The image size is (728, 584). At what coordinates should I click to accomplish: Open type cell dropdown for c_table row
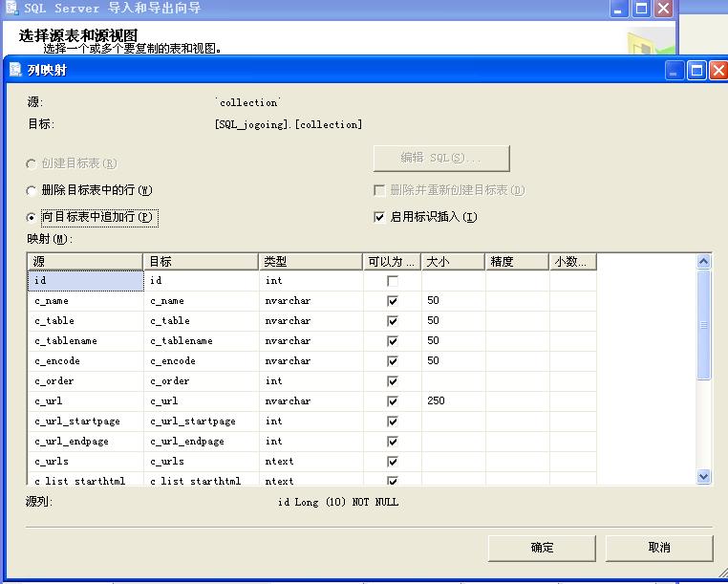310,321
